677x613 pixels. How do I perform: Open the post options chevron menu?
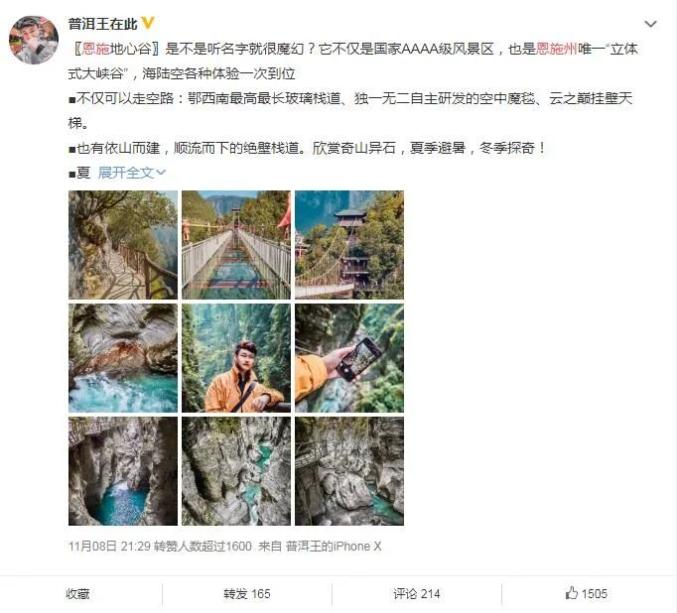(650, 24)
